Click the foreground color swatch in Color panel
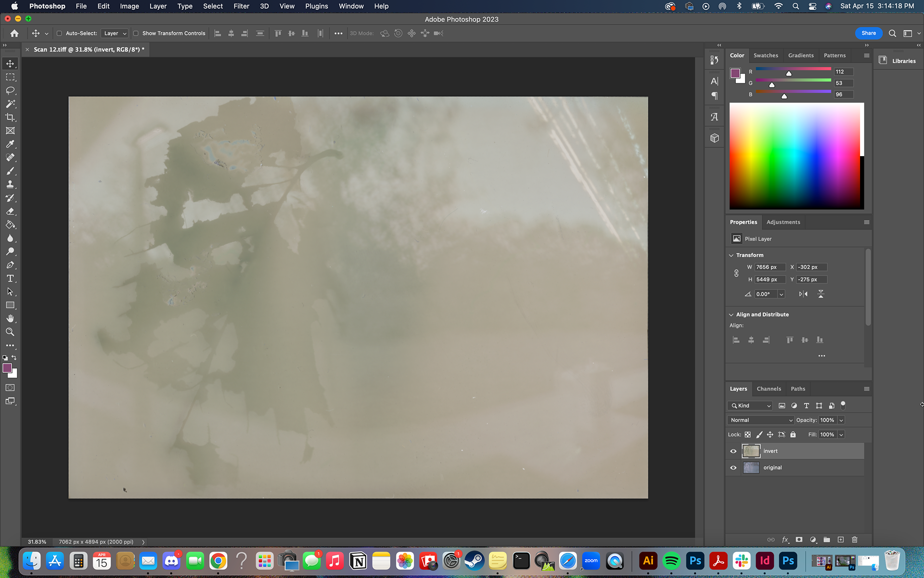Image resolution: width=924 pixels, height=578 pixels. point(735,73)
